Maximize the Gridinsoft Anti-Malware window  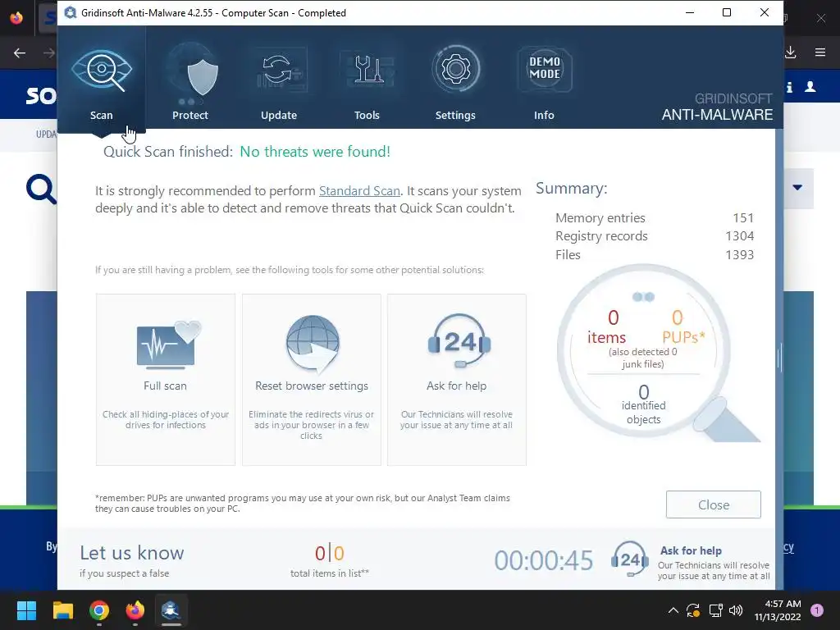pyautogui.click(x=727, y=12)
